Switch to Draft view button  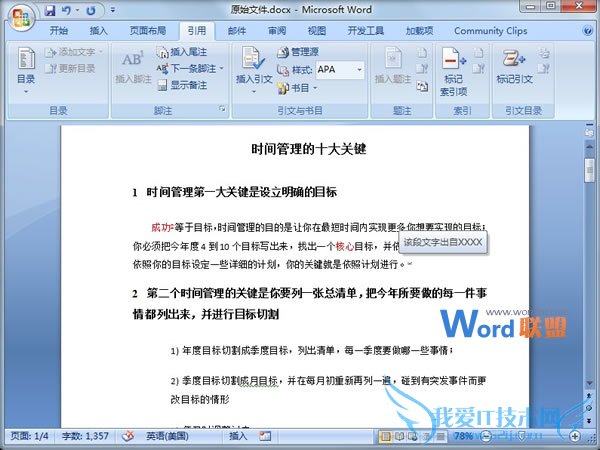(440, 436)
